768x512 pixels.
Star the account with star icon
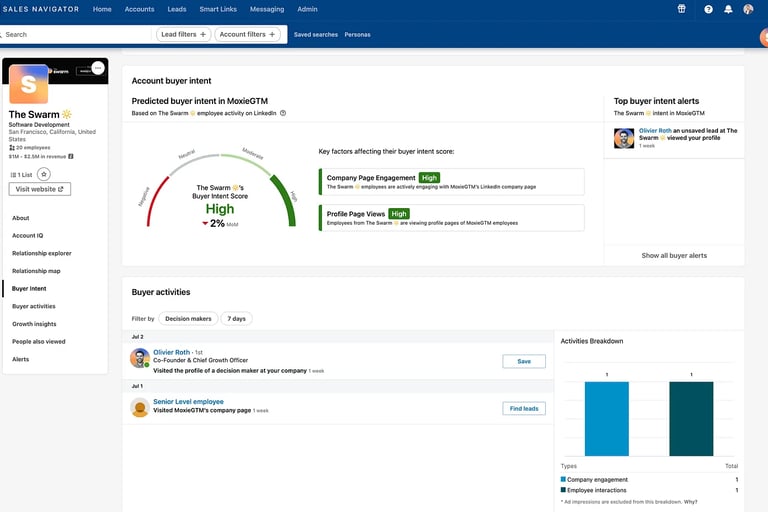coord(44,174)
